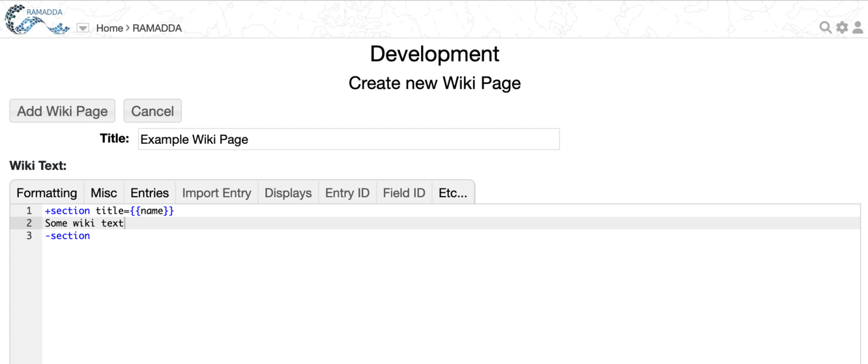The width and height of the screenshot is (868, 364).
Task: Open the settings gear icon
Action: [x=842, y=27]
